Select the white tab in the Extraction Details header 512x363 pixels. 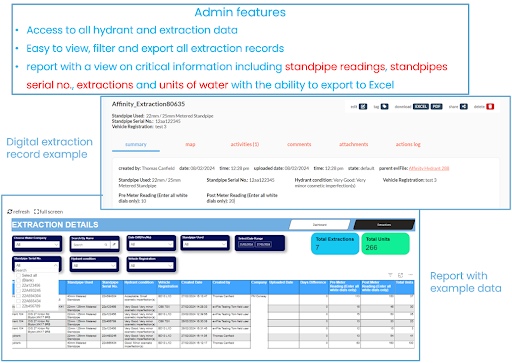point(320,225)
